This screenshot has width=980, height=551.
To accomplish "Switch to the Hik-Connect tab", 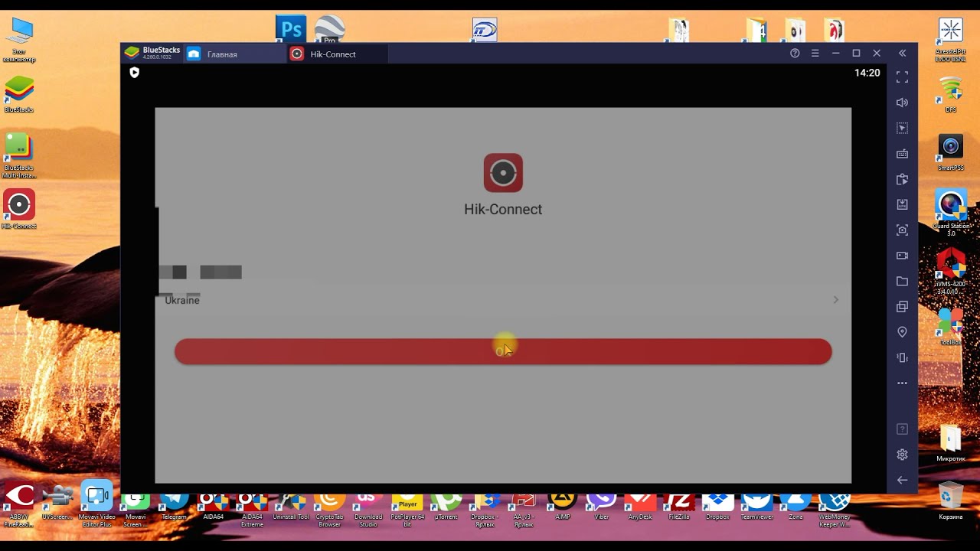I will point(337,54).
